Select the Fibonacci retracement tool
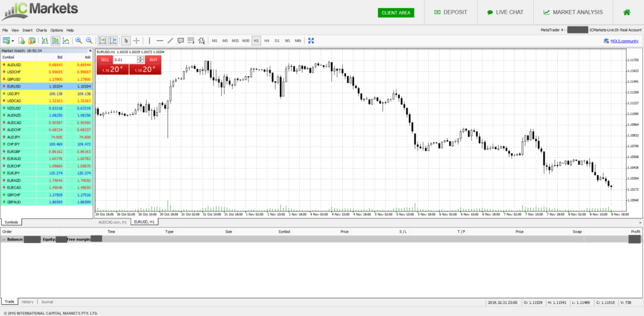 (191, 41)
